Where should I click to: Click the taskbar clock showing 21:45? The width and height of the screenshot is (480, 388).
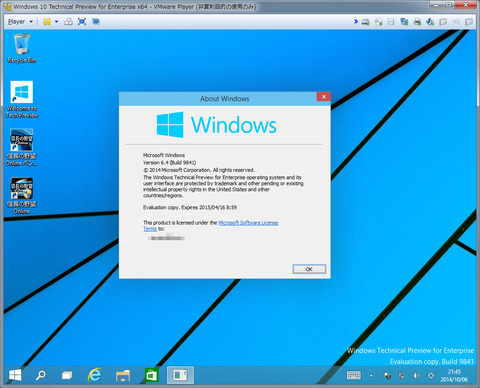(x=454, y=376)
